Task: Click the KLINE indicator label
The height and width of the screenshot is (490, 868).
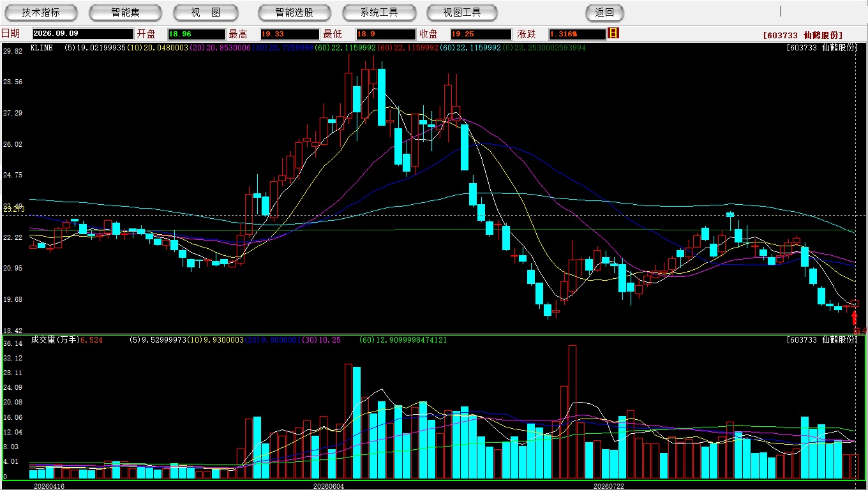Action: (x=41, y=47)
